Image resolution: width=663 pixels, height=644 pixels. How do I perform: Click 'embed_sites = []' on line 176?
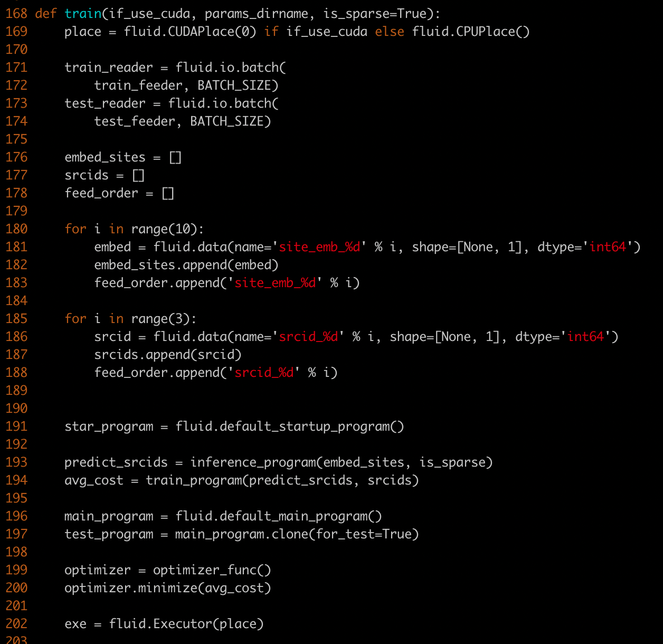point(123,157)
